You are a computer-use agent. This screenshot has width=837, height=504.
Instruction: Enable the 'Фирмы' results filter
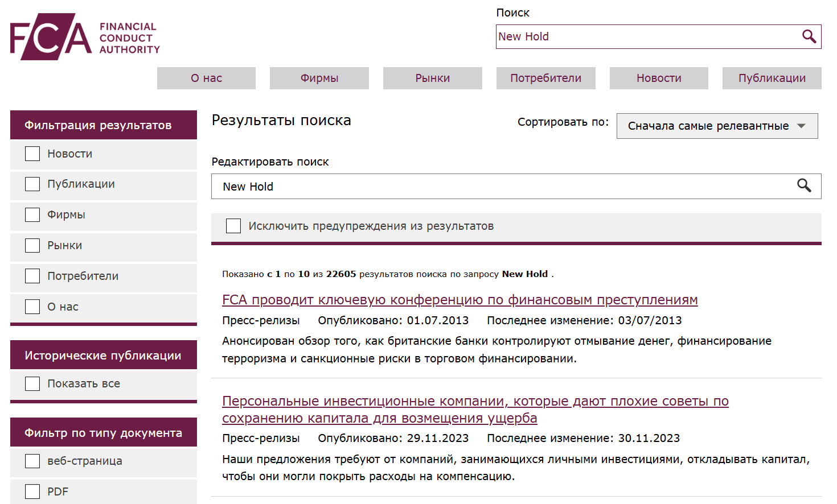32,214
